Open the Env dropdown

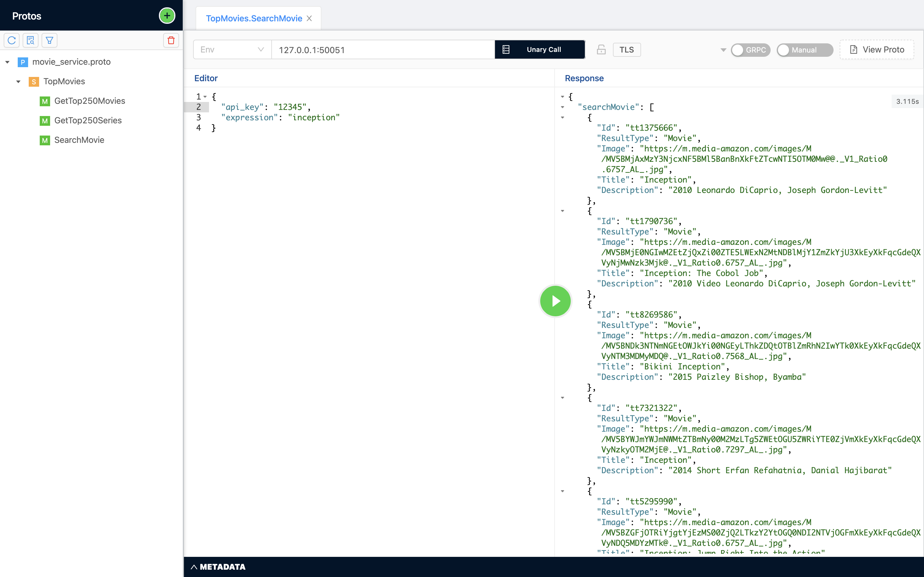pos(232,49)
